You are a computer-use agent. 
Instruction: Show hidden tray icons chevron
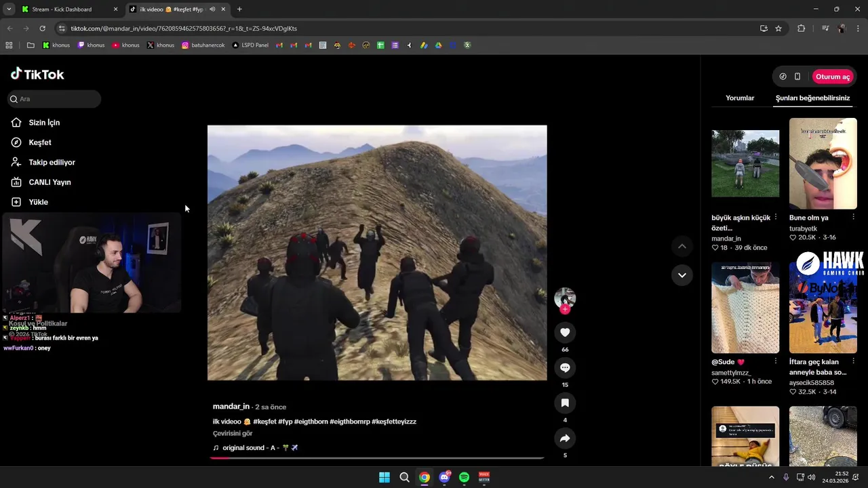coord(771,477)
